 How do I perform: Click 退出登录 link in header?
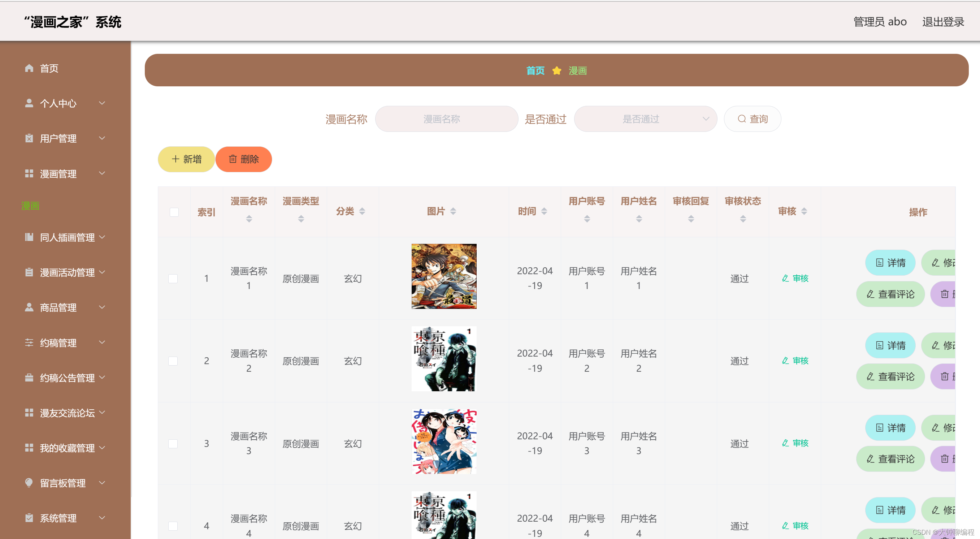click(x=943, y=22)
